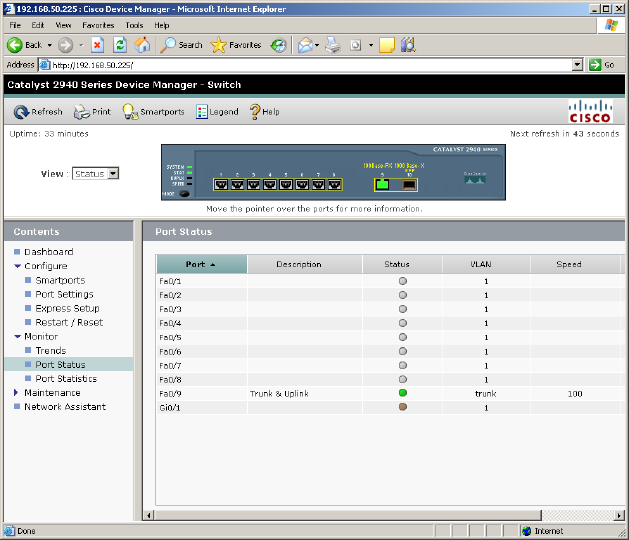The height and width of the screenshot is (540, 629).
Task: Sort by Port column header
Action: (x=202, y=264)
